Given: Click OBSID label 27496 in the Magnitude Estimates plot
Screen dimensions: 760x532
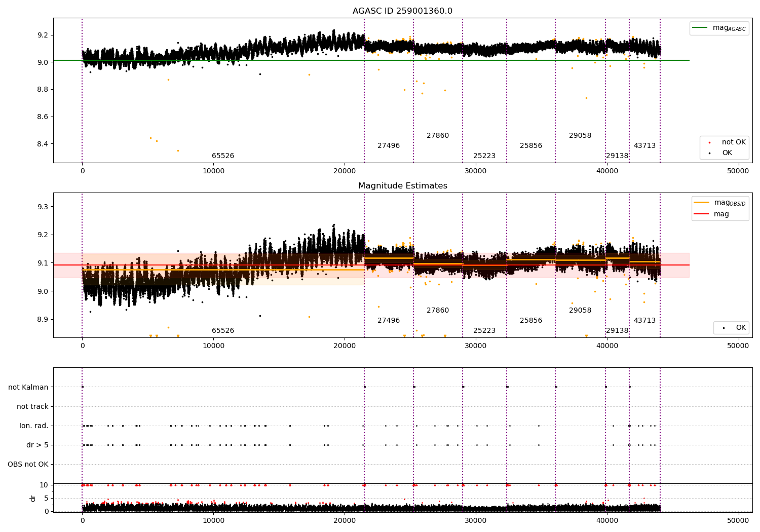Looking at the screenshot, I should 389,321.
